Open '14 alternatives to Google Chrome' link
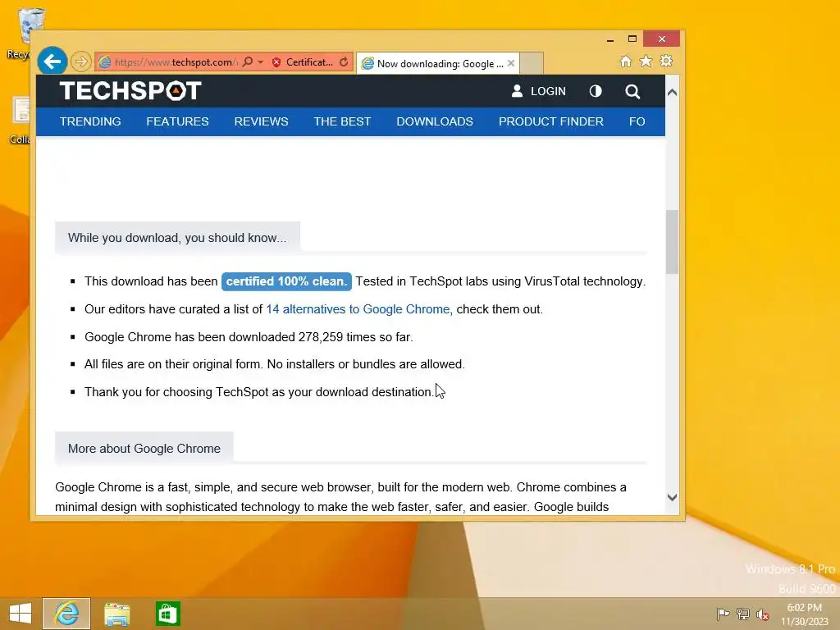This screenshot has height=630, width=840. 358,309
